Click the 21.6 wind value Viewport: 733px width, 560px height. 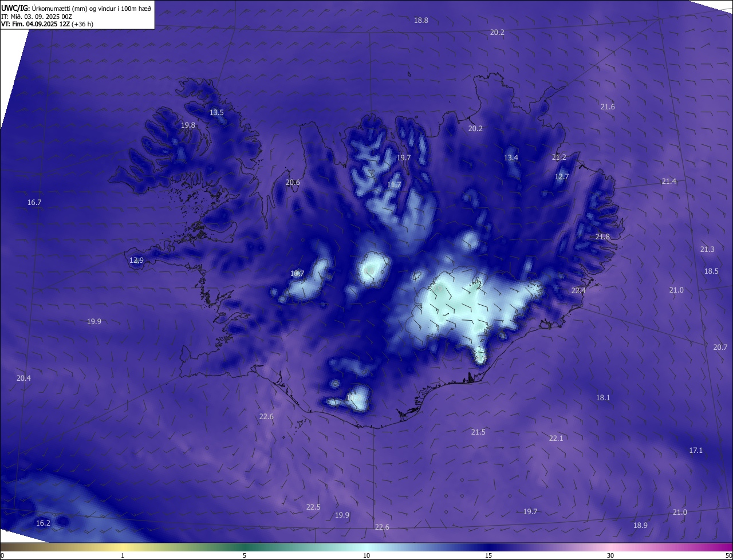pos(608,107)
